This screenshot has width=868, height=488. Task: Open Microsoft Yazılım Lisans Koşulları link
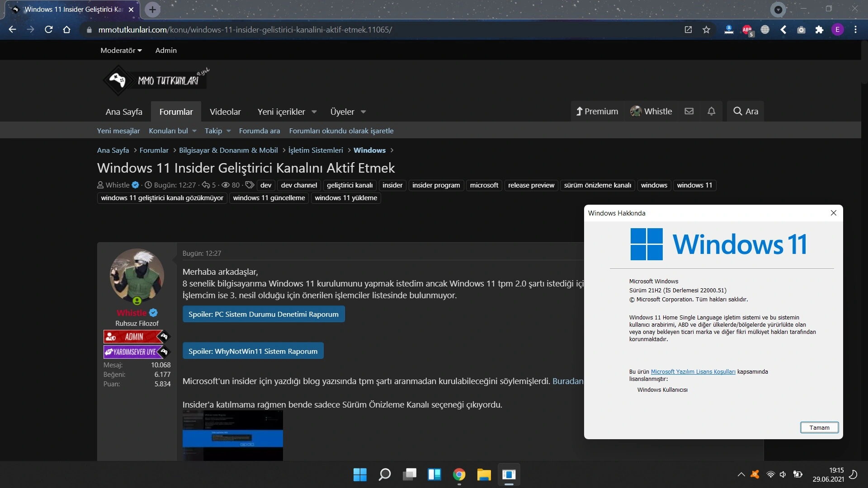(x=693, y=372)
